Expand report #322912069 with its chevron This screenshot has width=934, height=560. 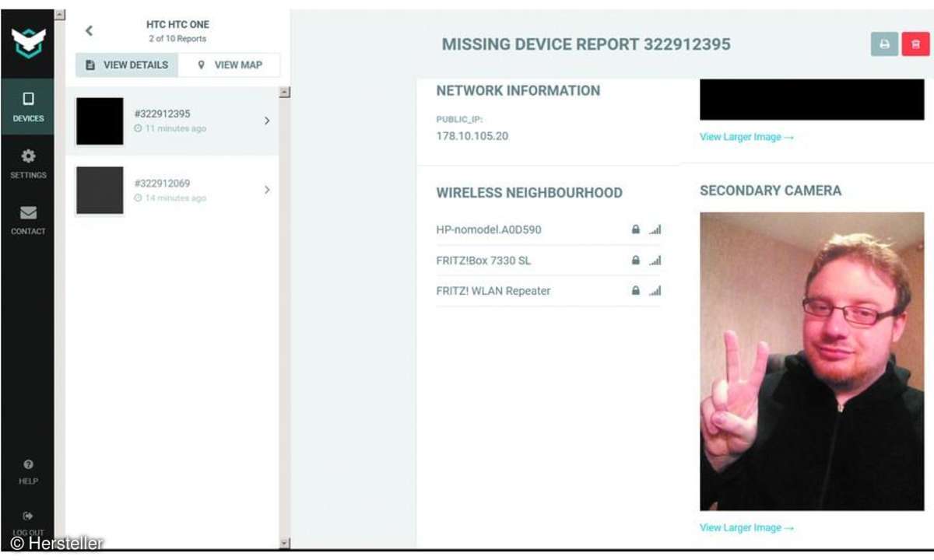click(267, 190)
